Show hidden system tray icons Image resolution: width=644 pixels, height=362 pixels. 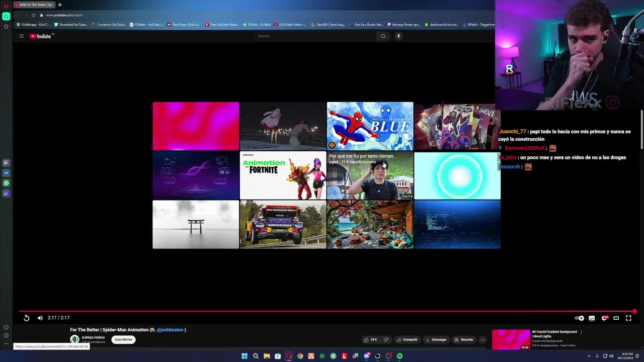[589, 356]
